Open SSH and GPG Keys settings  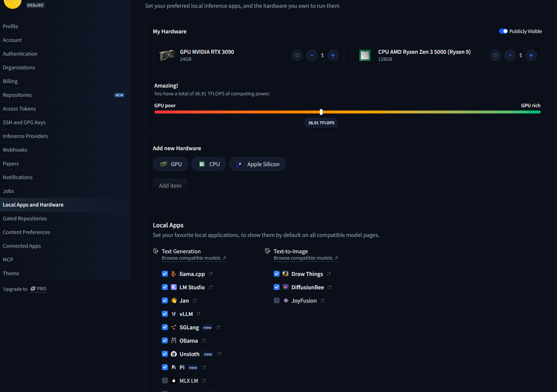[x=65, y=122]
